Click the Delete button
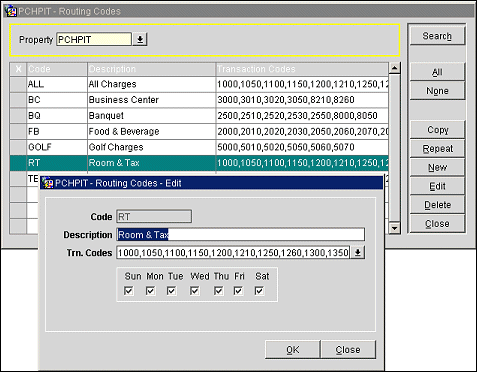The height and width of the screenshot is (372, 477). click(437, 205)
